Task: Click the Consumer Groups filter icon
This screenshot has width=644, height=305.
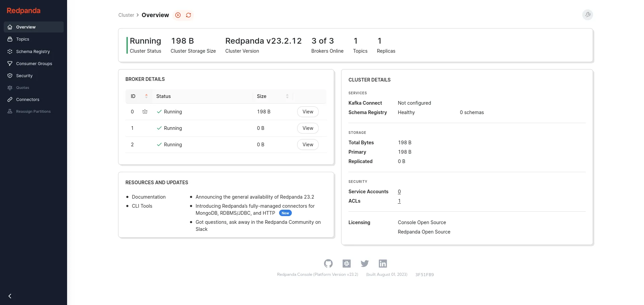Action: [x=10, y=64]
